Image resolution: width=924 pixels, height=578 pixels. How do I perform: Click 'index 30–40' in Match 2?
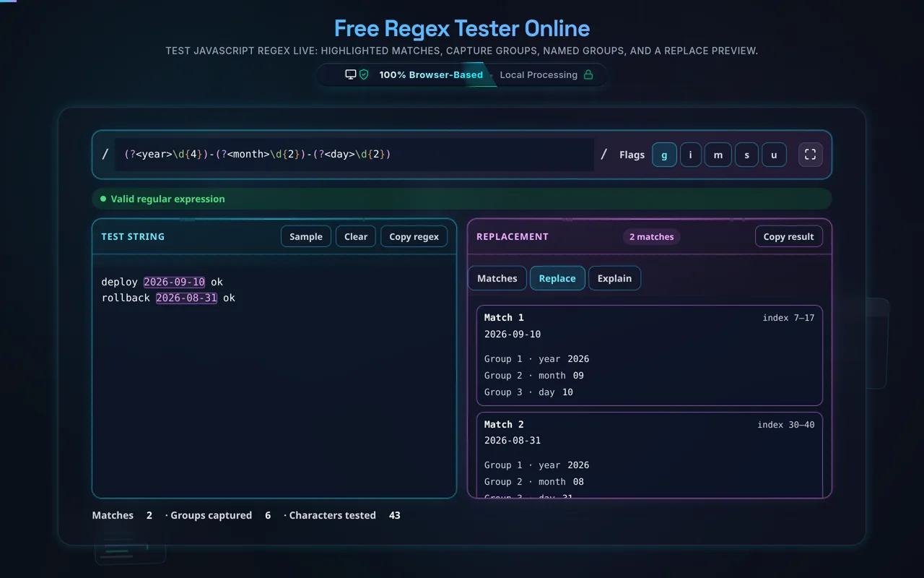pyautogui.click(x=785, y=425)
